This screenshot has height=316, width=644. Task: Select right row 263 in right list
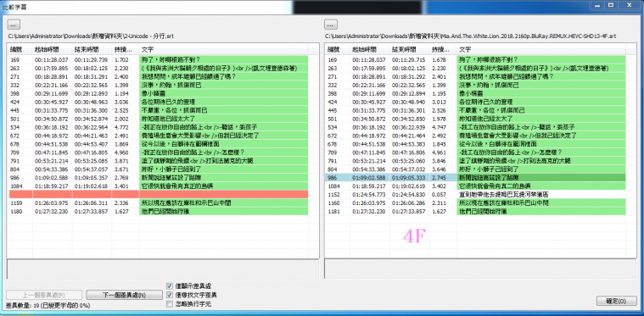click(476, 68)
